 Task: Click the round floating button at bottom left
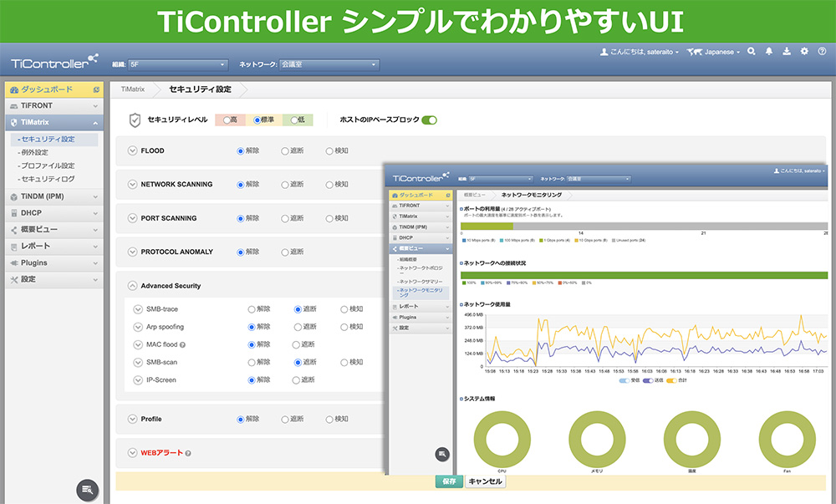point(88,491)
